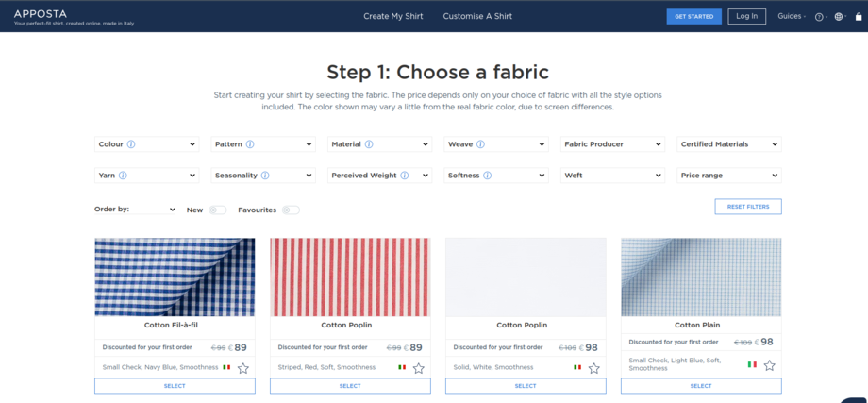Click Reset Filters button
The height and width of the screenshot is (403, 868).
747,207
